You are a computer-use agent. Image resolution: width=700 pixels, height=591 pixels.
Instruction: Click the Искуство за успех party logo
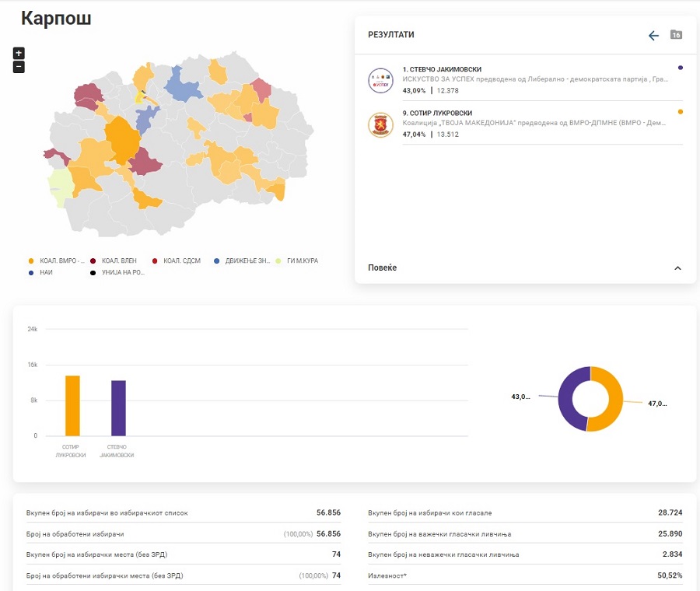380,79
